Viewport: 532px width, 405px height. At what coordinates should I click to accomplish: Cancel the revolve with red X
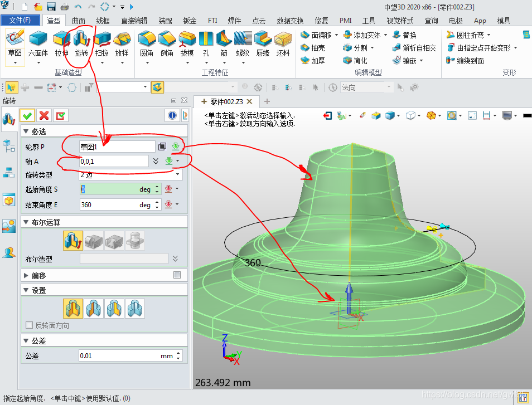pos(43,115)
